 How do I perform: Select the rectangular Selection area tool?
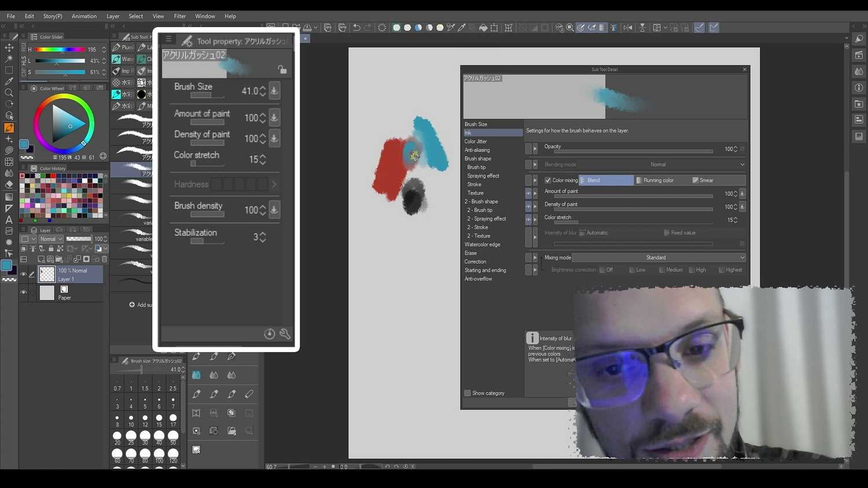[9, 70]
